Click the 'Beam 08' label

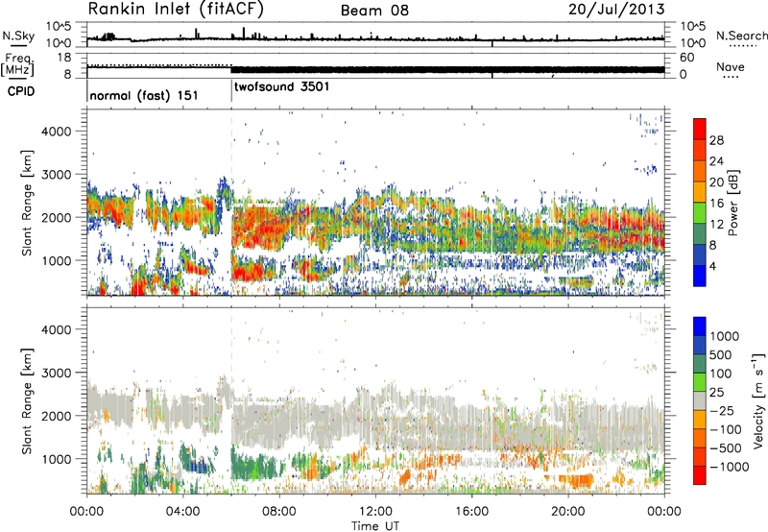point(374,11)
